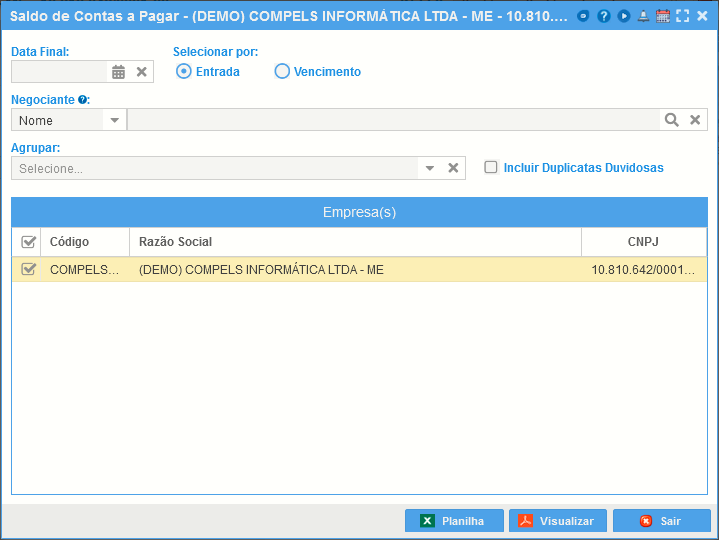
Task: Sort by the Razão Social column header
Action: pyautogui.click(x=355, y=242)
